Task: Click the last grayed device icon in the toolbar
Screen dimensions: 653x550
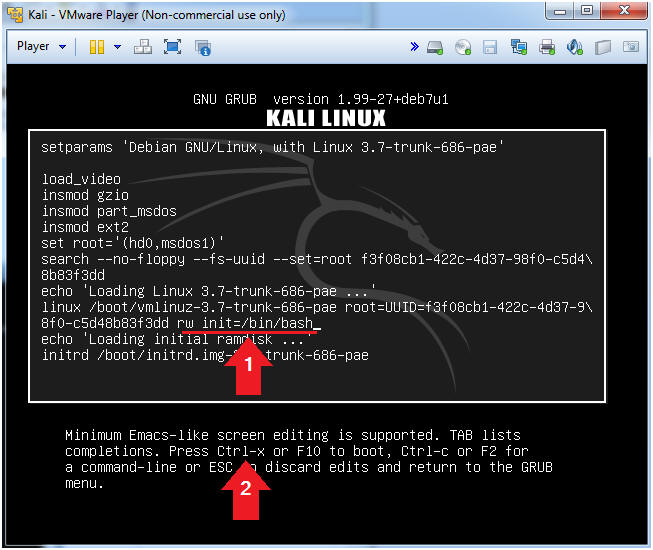Action: pos(631,47)
